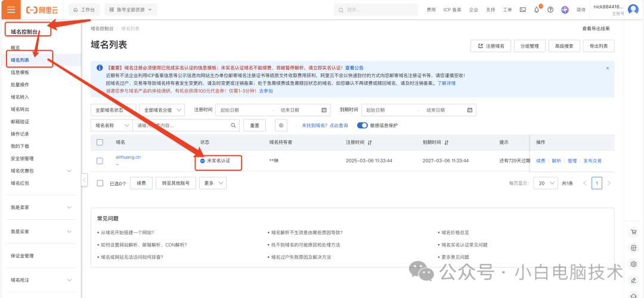Change the per-page count 20 dropdown
Viewport: 644px width, 298px height.
[x=546, y=183]
